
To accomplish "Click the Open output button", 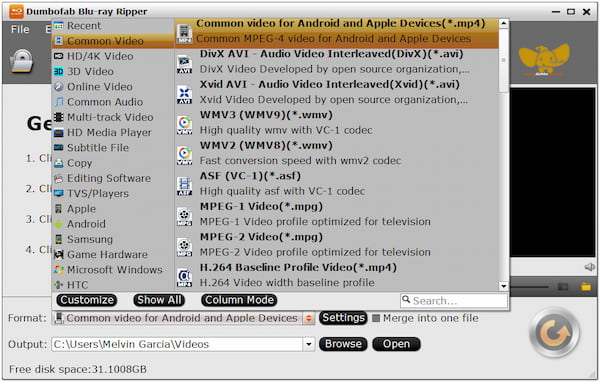I will click(396, 344).
